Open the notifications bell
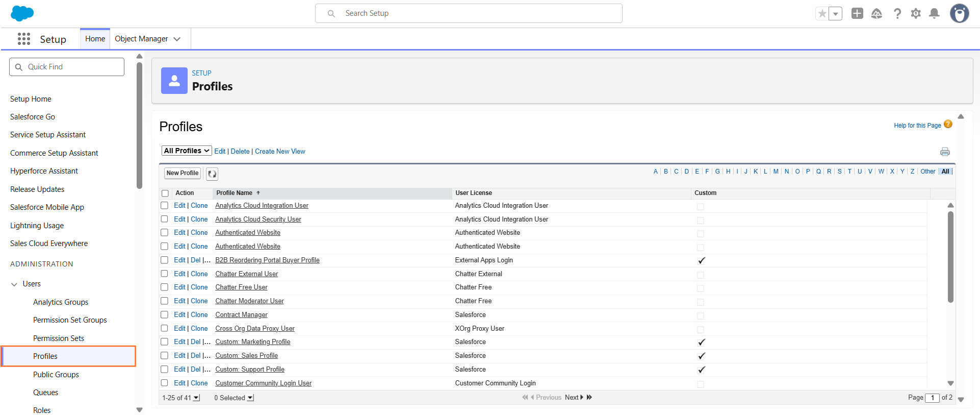This screenshot has height=415, width=980. (934, 14)
